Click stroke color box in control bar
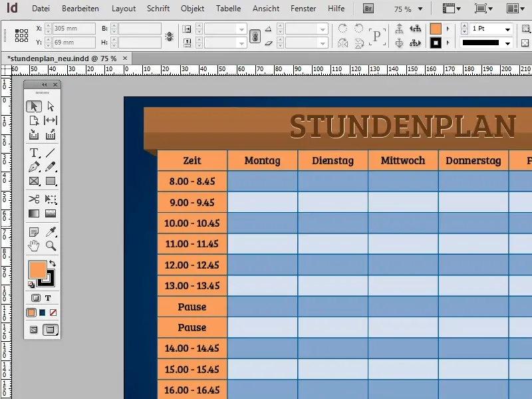Image resolution: width=532 pixels, height=399 pixels. [x=436, y=43]
